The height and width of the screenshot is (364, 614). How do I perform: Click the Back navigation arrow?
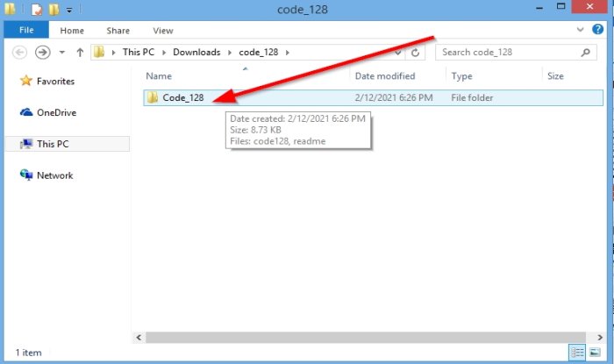(19, 52)
